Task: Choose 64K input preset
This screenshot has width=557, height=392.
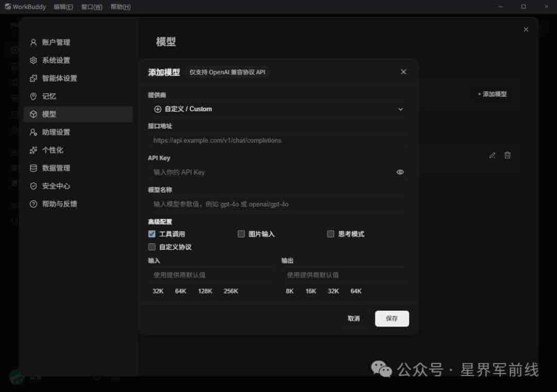Action: point(181,291)
